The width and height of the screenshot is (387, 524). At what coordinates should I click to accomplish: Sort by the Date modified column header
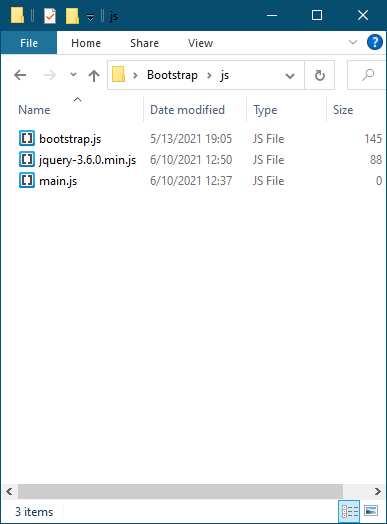point(187,110)
